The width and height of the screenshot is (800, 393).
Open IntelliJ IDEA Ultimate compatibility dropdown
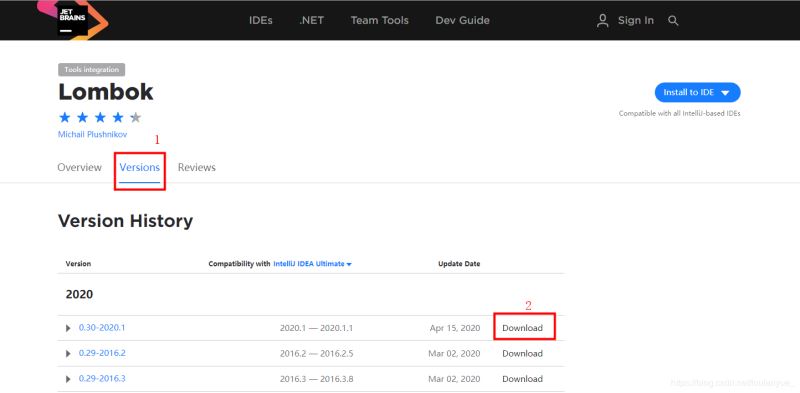tap(312, 264)
